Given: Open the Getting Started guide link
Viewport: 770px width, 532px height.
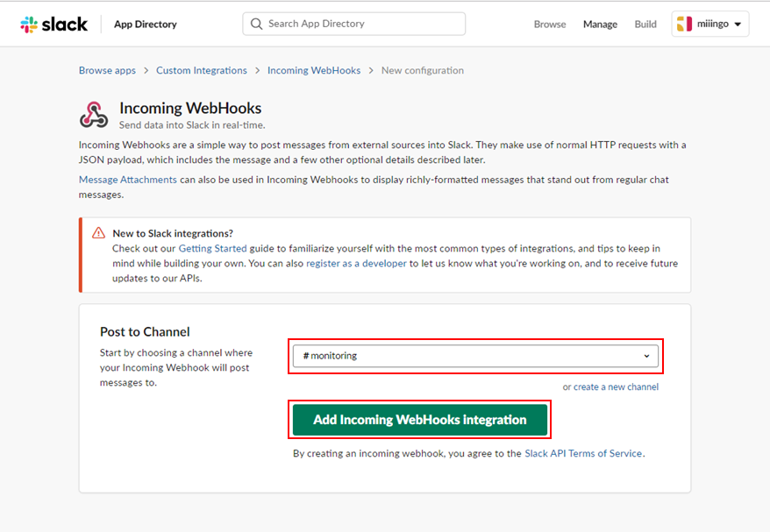Looking at the screenshot, I should point(212,248).
